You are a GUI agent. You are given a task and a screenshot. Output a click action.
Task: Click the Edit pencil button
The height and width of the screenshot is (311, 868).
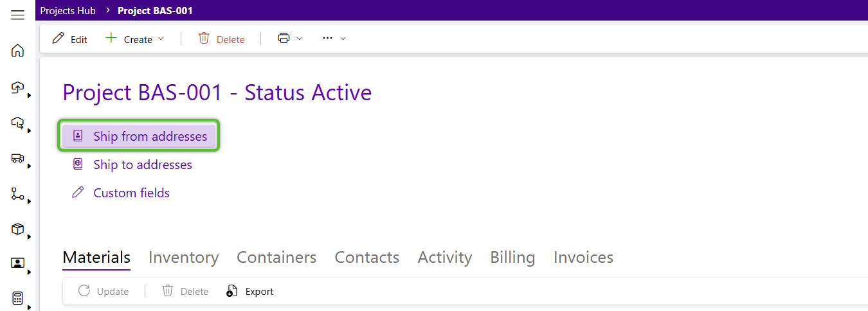pyautogui.click(x=69, y=39)
